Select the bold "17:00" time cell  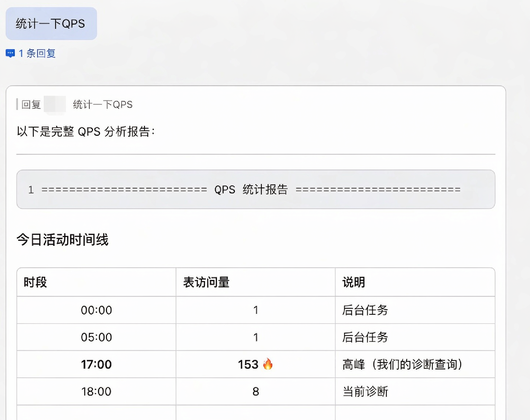(x=96, y=364)
